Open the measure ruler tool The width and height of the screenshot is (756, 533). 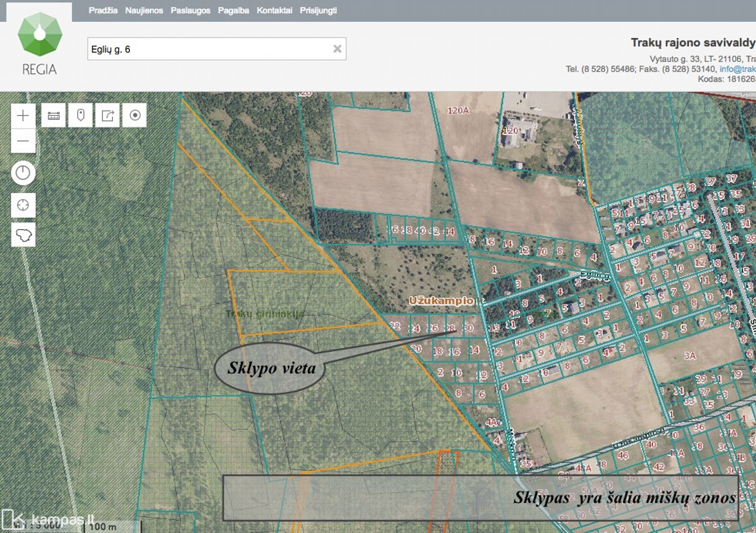(x=53, y=116)
